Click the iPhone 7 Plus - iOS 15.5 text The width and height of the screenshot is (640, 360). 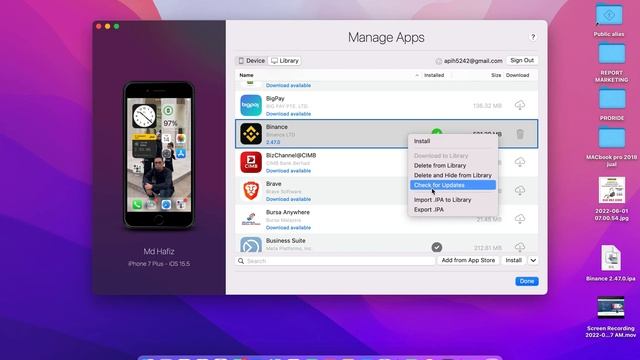point(159,264)
